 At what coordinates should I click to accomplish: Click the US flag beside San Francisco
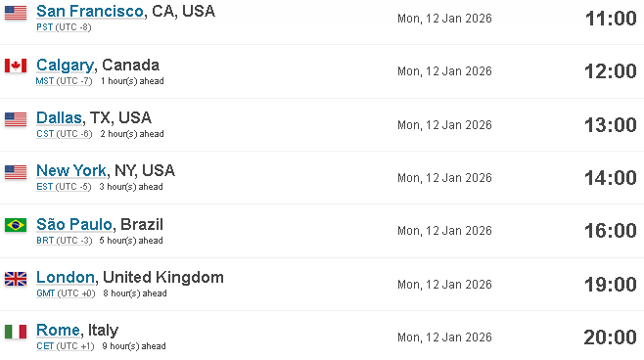(16, 13)
